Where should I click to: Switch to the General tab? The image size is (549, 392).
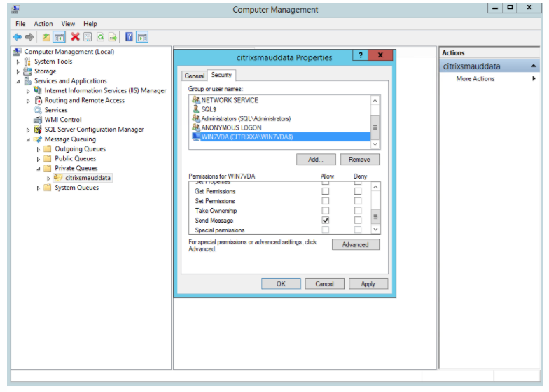(194, 76)
